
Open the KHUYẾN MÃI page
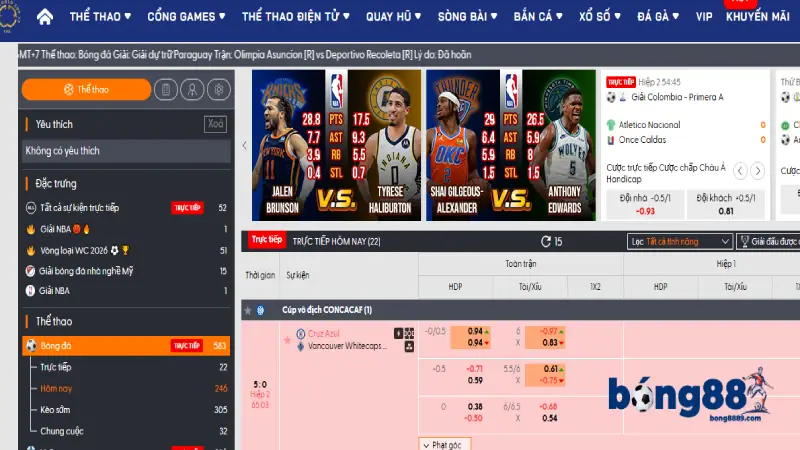[758, 17]
